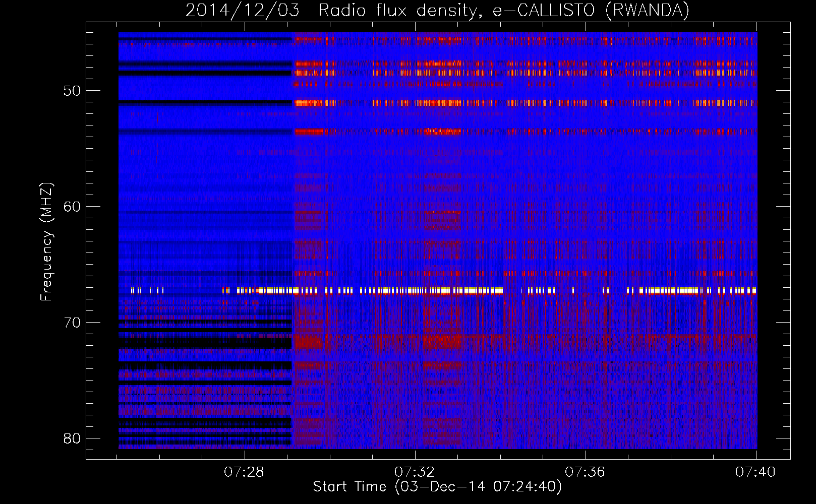Select the plot title "Radio flux density, e-CALLISTO (RWANDA)"
Viewport: 816px width, 504px height.
(x=504, y=11)
